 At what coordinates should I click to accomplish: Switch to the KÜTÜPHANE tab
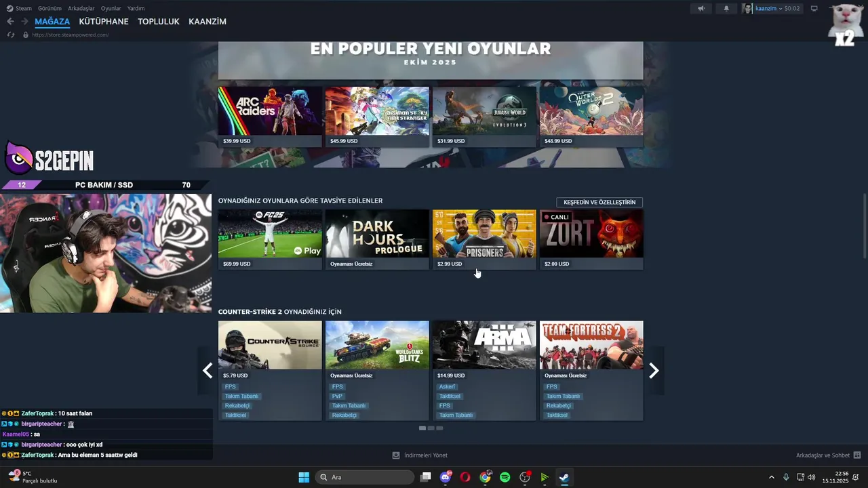[104, 22]
